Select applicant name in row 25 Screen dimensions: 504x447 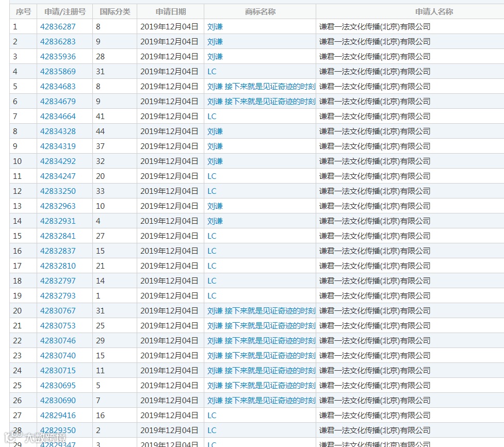375,385
